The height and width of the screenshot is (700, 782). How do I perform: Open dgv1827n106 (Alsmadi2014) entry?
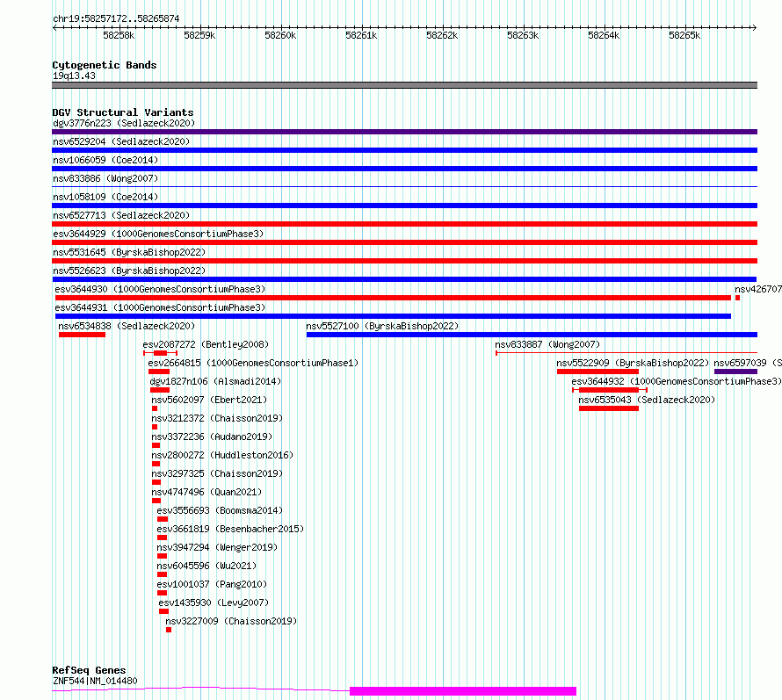[215, 381]
